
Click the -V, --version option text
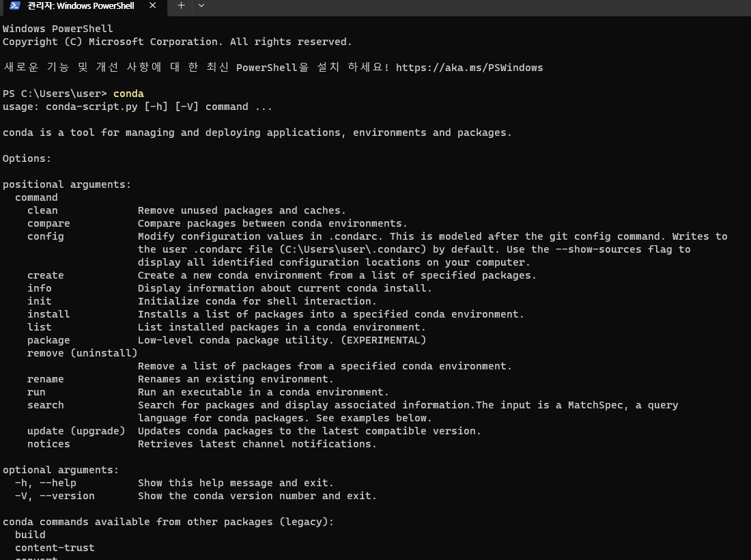pos(55,496)
